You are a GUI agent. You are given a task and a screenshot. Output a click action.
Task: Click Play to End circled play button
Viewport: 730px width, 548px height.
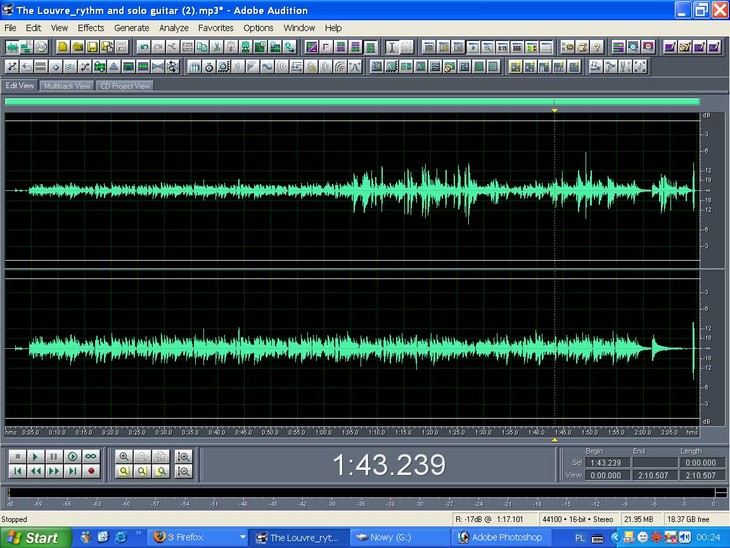pyautogui.click(x=73, y=456)
